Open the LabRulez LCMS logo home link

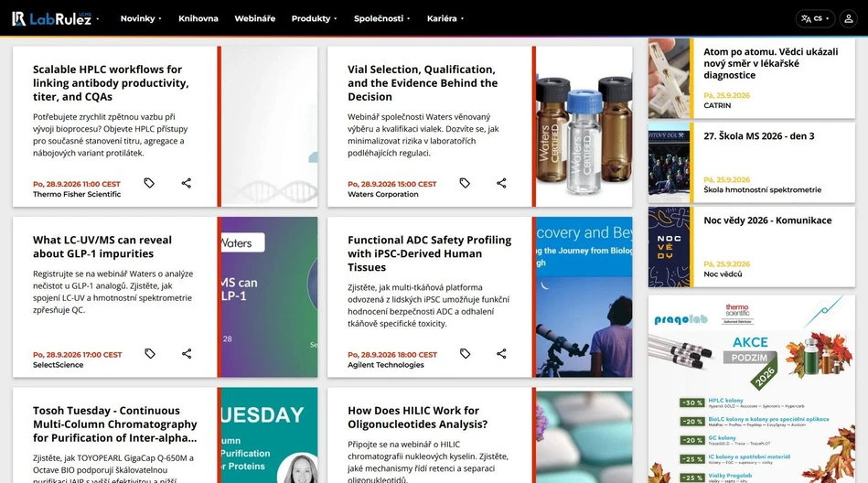[51, 18]
